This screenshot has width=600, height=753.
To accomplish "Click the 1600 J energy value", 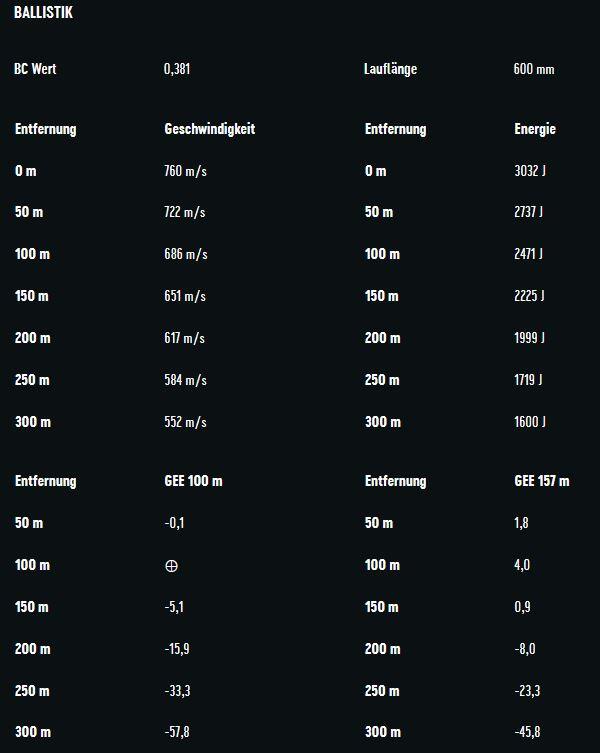I will (530, 422).
